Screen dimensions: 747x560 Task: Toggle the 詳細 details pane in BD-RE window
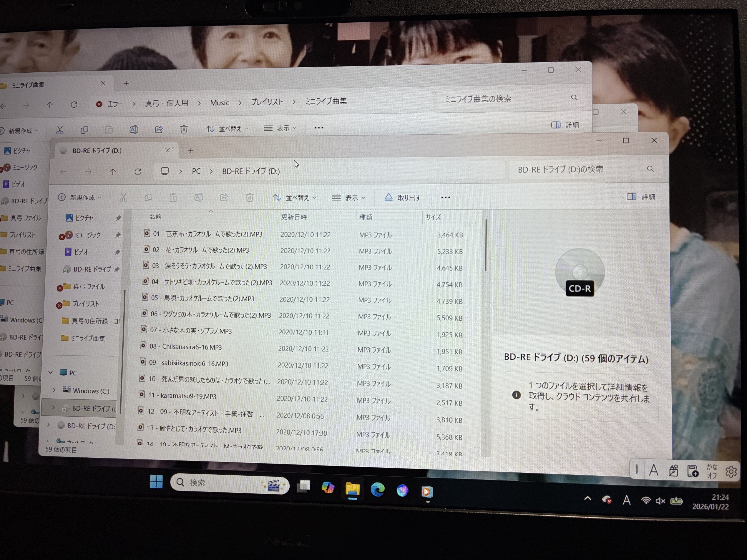point(641,197)
